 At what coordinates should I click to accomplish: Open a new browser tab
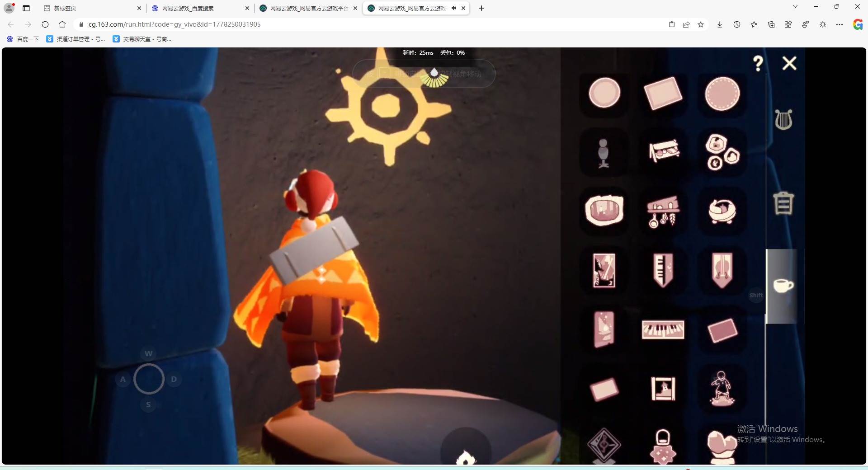click(481, 8)
